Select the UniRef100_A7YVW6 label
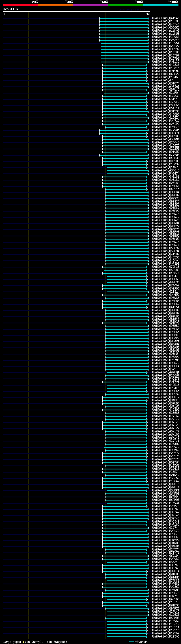This screenshot has width=181, height=644. click(x=166, y=155)
